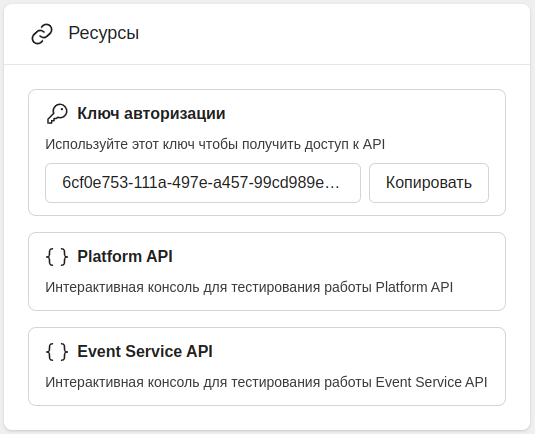Copy the authorization key with Копировать button
535x434 pixels.
[429, 183]
